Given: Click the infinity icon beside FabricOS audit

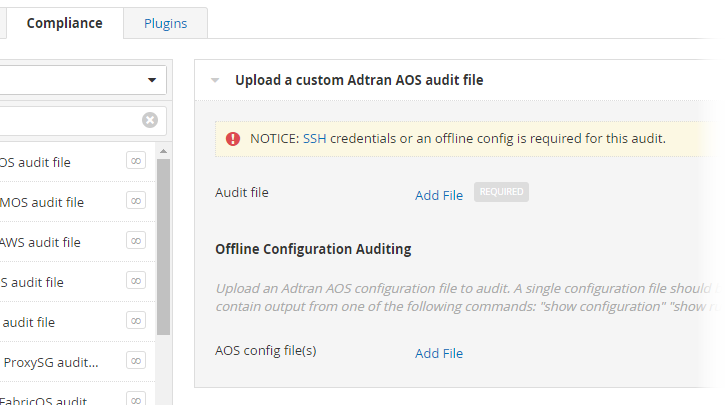Looking at the screenshot, I should point(136,399).
